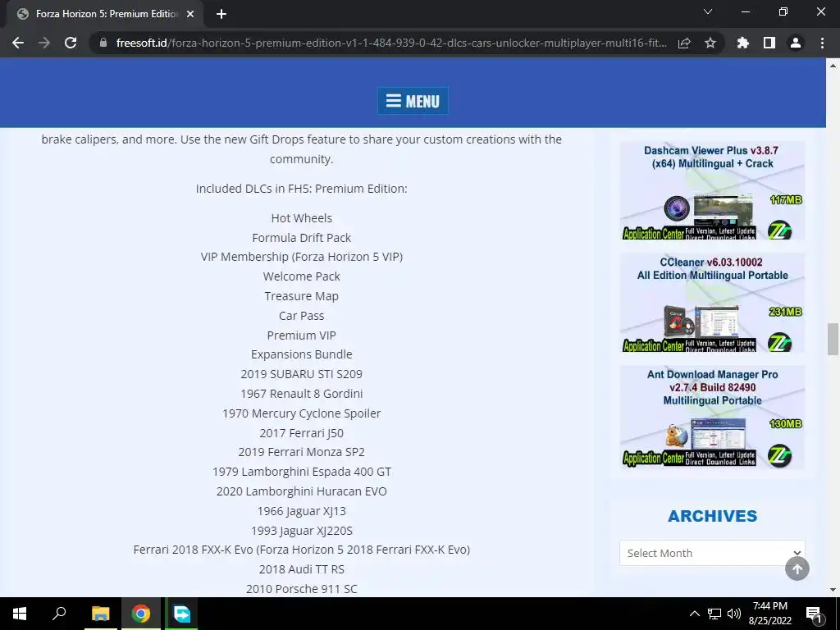This screenshot has height=630, width=840.
Task: Open Windows taskbar search
Action: 59,614
